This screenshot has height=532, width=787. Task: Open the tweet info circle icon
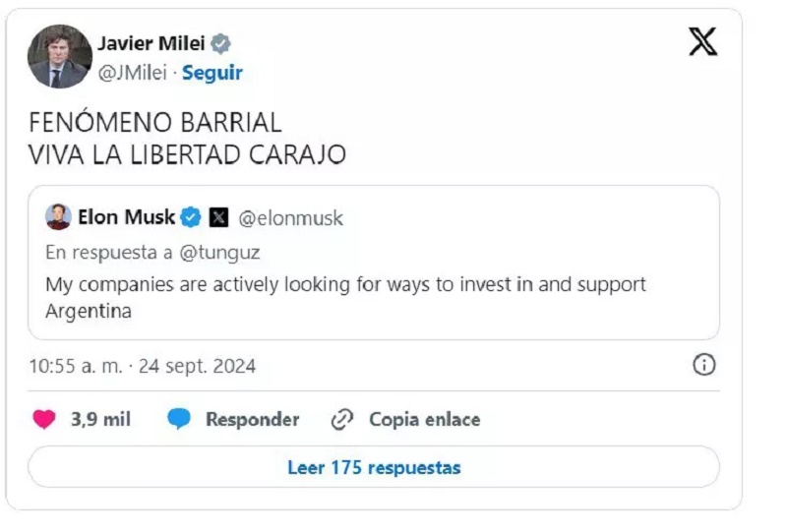tap(704, 366)
